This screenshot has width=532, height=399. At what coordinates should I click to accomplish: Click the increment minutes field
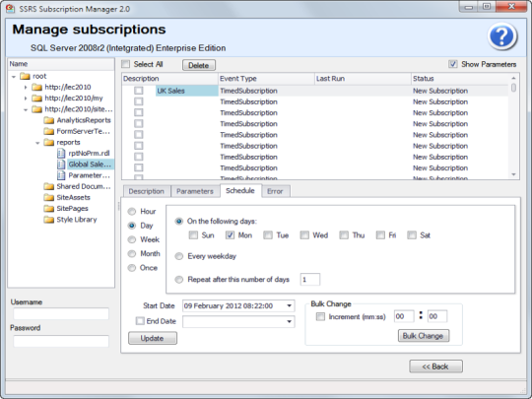(x=404, y=316)
